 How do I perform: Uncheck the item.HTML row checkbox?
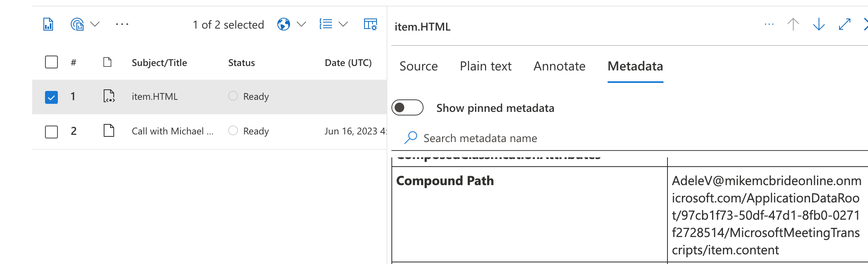[x=51, y=97]
